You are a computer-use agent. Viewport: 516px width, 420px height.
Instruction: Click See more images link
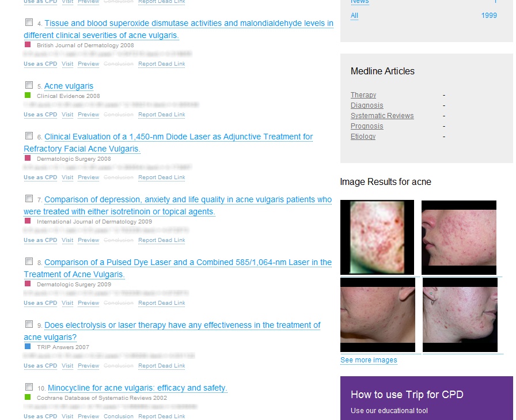(x=369, y=360)
